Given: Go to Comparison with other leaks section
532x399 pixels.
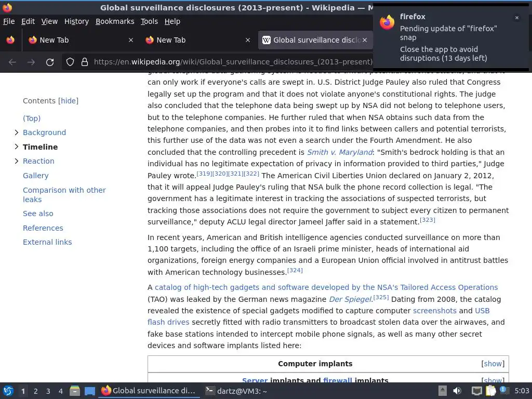Looking at the screenshot, I should point(64,195).
